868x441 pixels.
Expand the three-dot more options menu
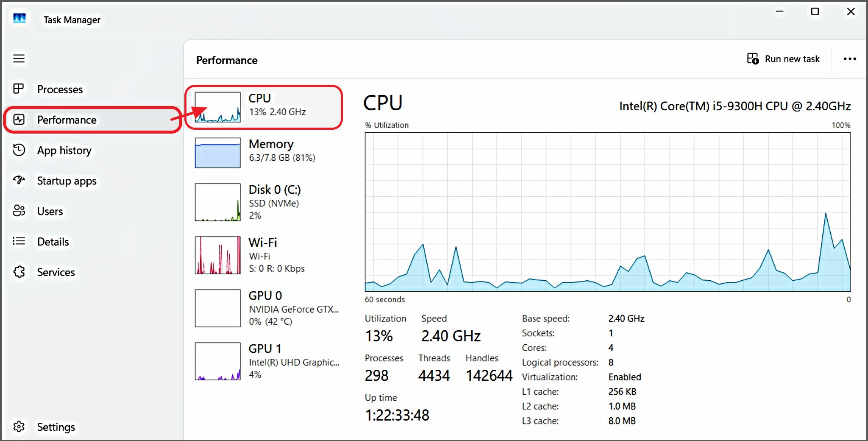850,59
